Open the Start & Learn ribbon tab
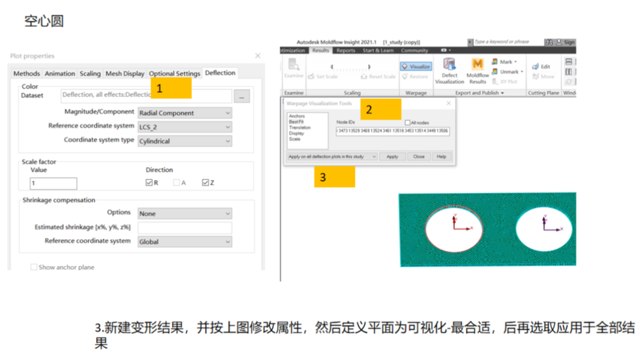The width and height of the screenshot is (644, 357). click(x=378, y=51)
